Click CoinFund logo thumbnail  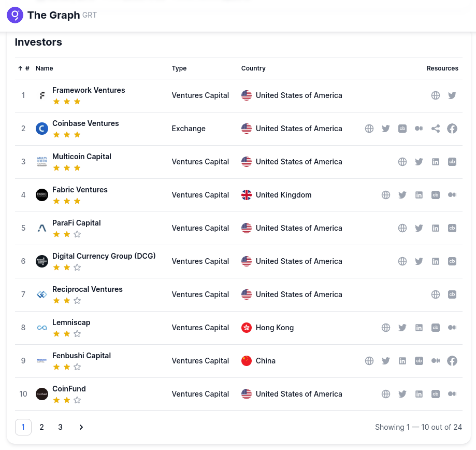(42, 394)
